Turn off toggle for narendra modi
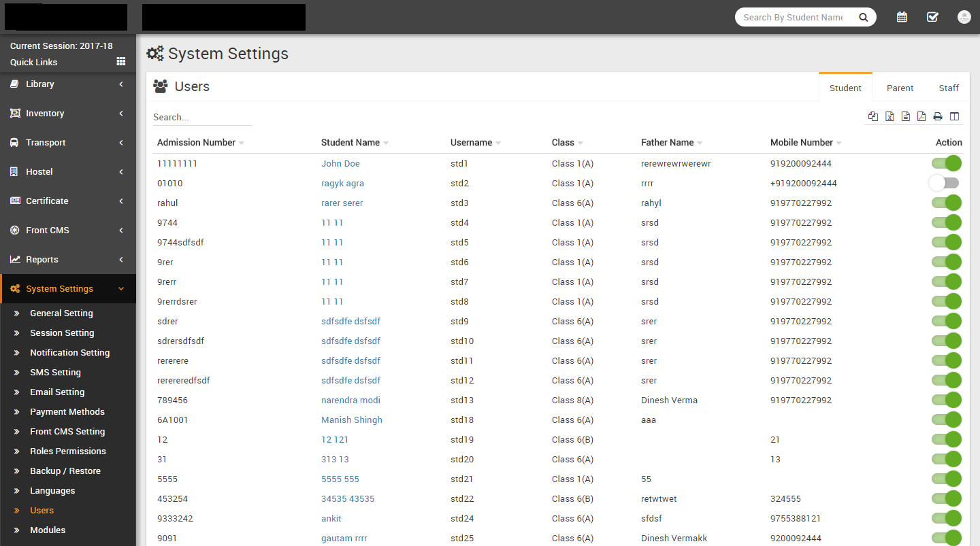This screenshot has height=546, width=980. 946,400
